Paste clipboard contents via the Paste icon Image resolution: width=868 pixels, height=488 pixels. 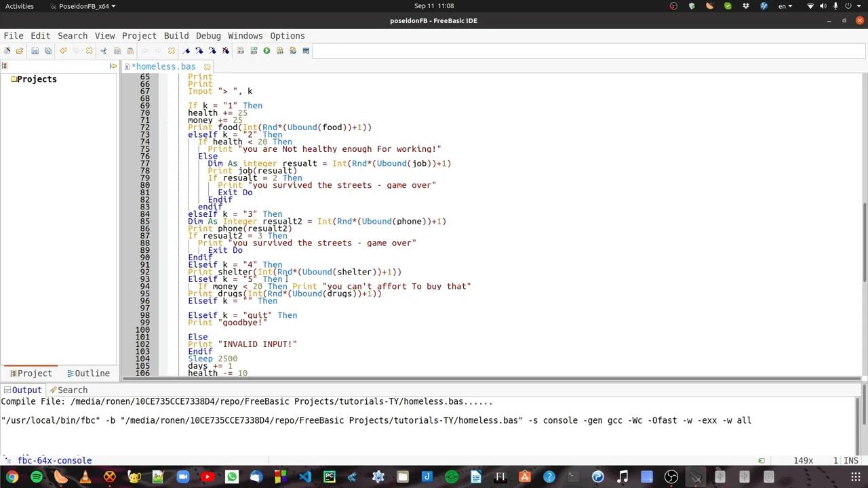(130, 51)
